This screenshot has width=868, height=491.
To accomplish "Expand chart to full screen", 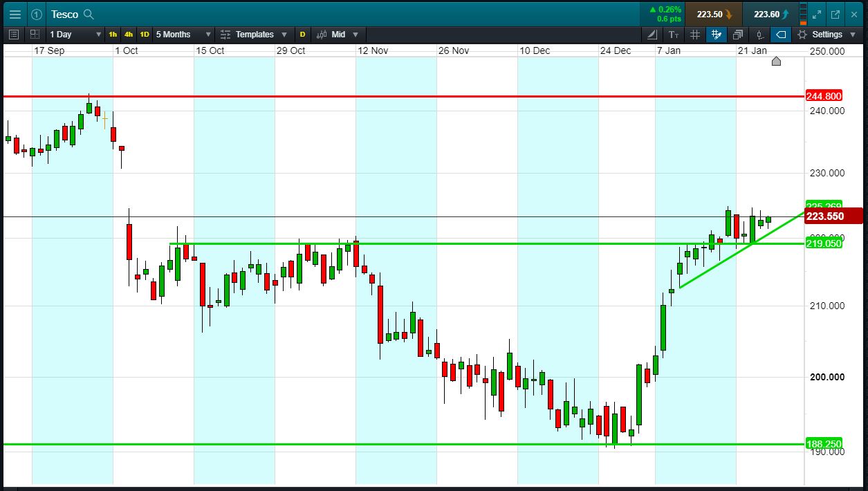I will click(817, 14).
